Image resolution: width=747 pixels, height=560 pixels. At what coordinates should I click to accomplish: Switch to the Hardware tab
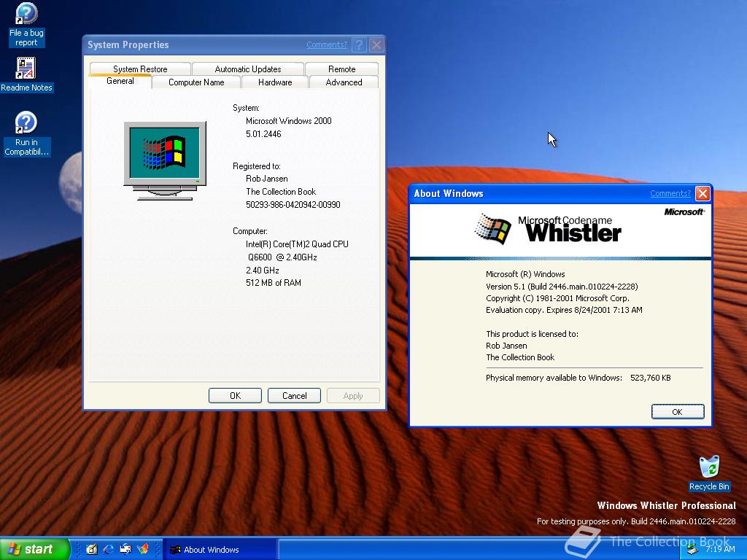pos(275,82)
